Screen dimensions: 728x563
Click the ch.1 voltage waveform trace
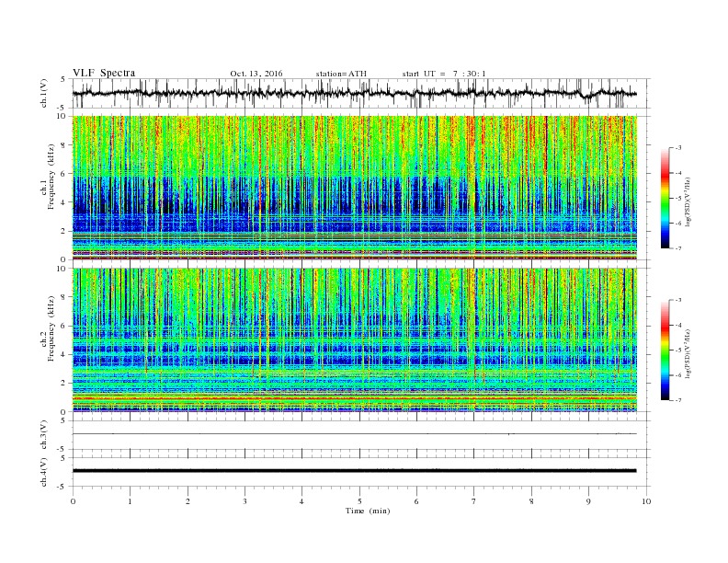click(x=354, y=93)
